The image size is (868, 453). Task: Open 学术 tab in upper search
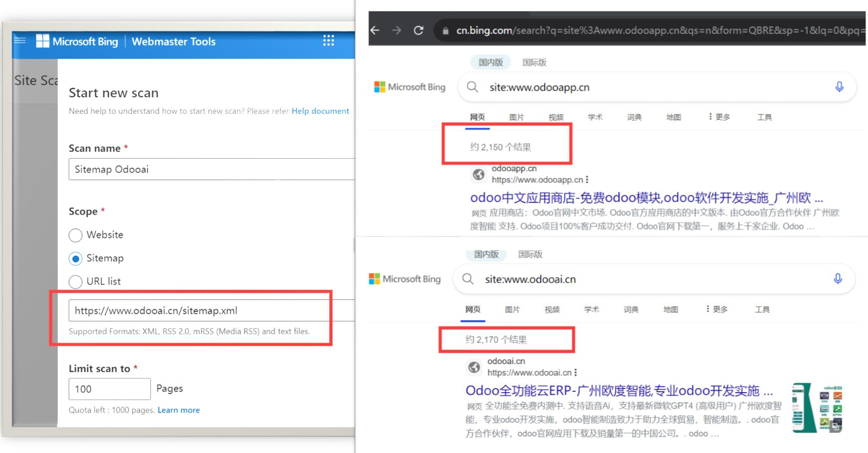(595, 117)
